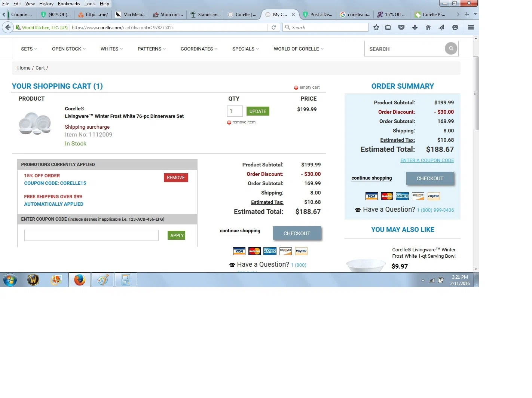
Task: Open the Winter Frost White 76-pc Dinnerware Set
Action: tap(124, 116)
